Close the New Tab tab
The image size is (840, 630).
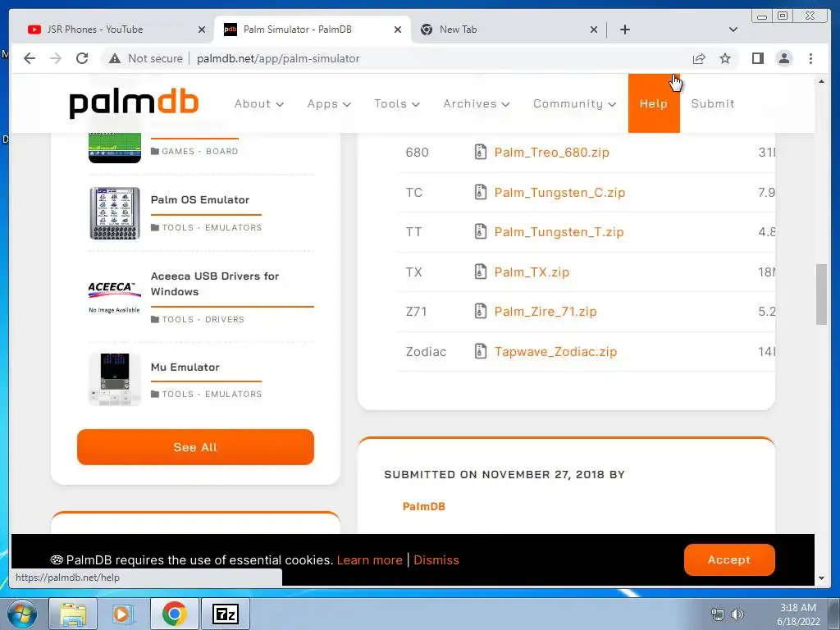pyautogui.click(x=594, y=30)
